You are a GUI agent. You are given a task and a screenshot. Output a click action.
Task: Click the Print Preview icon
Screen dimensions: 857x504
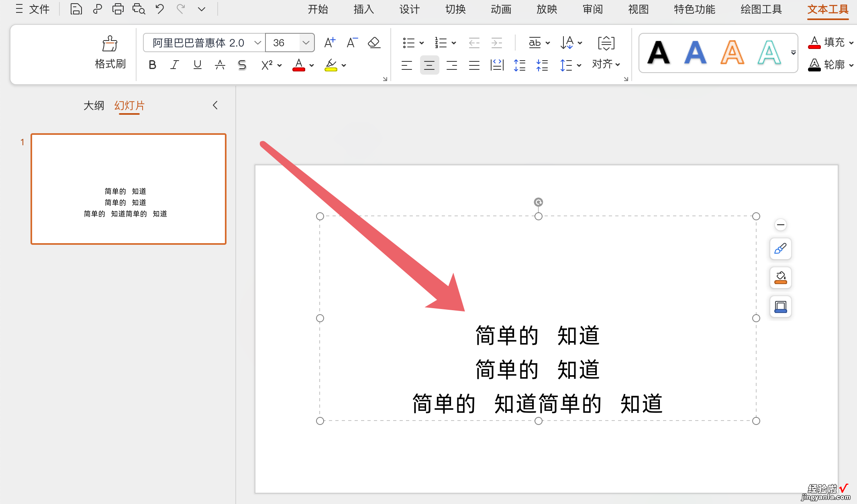[139, 9]
